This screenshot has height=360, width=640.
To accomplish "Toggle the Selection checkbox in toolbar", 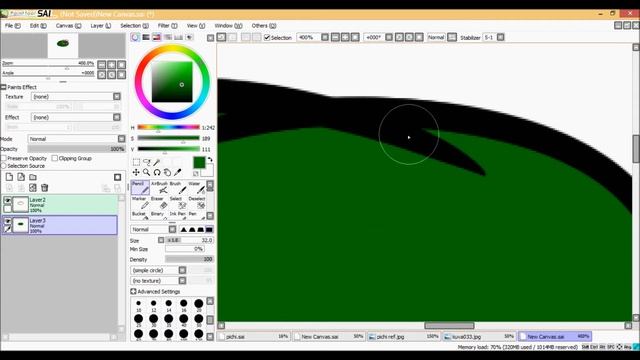I will pyautogui.click(x=267, y=38).
